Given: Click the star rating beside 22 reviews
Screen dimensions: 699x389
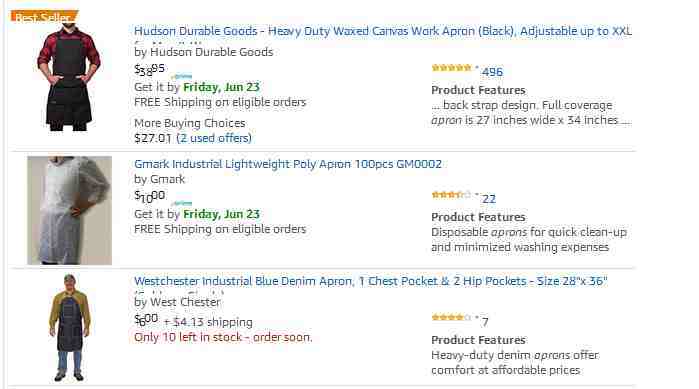Looking at the screenshot, I should [x=451, y=195].
